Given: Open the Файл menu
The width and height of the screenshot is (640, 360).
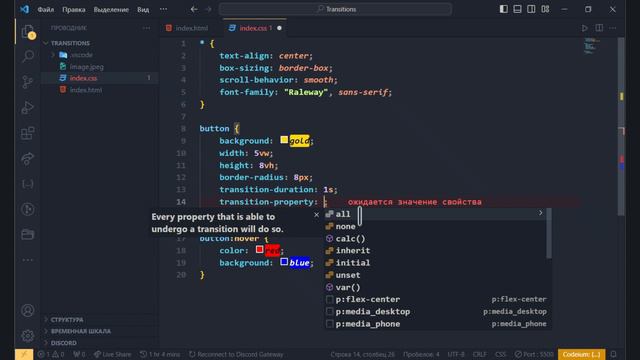Looking at the screenshot, I should (x=46, y=9).
